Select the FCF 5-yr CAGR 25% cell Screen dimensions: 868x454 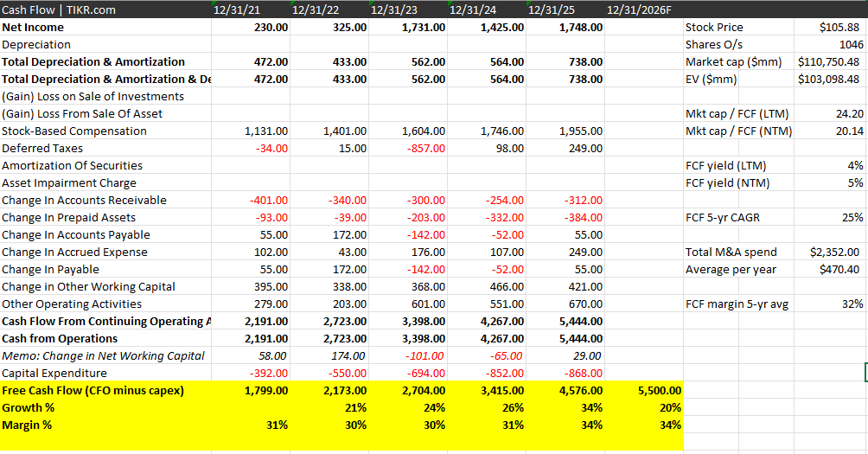pos(852,218)
